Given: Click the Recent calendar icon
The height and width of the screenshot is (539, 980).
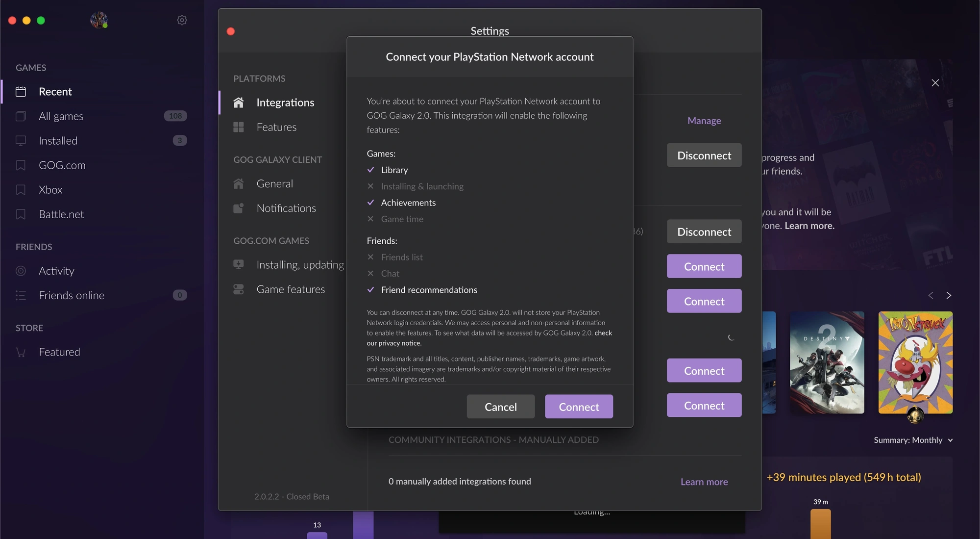Looking at the screenshot, I should (x=21, y=92).
